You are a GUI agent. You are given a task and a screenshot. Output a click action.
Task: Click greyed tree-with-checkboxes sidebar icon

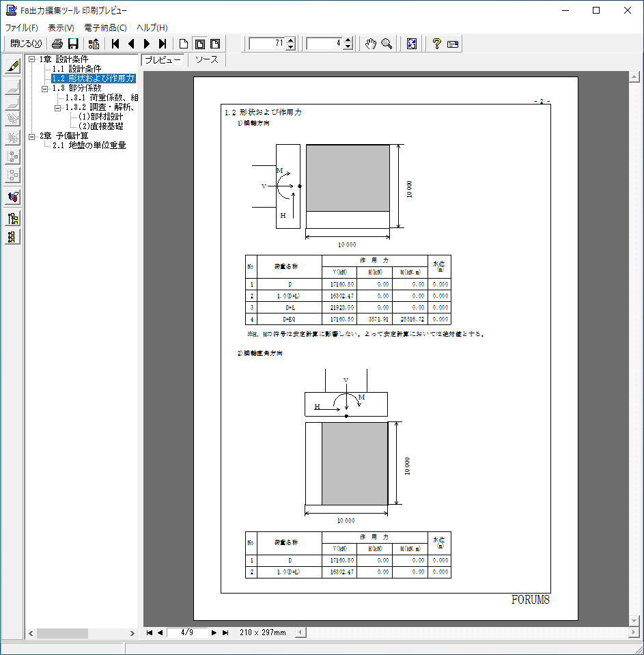click(x=13, y=156)
